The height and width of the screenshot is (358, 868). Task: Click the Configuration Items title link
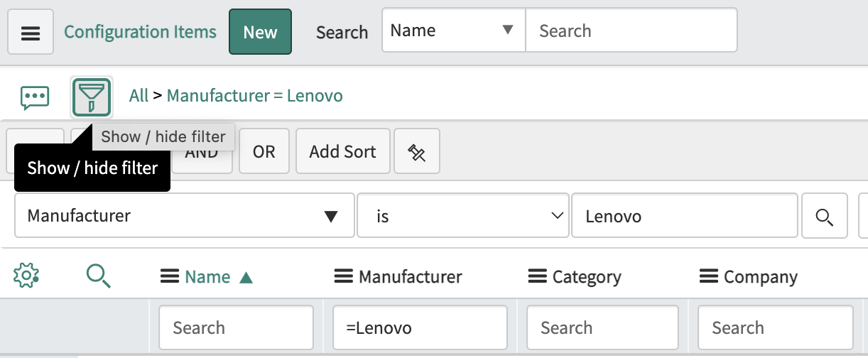[x=140, y=32]
